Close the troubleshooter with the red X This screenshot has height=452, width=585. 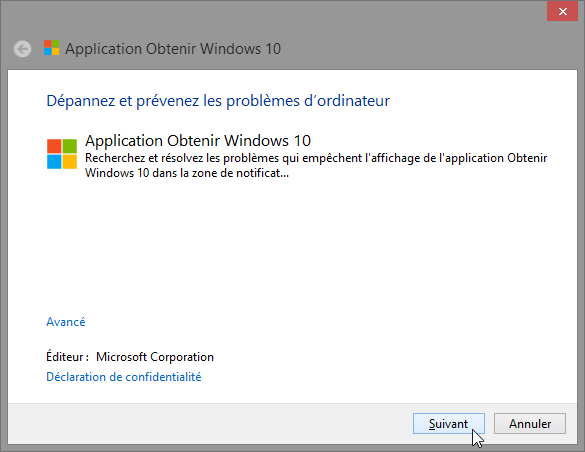(x=562, y=11)
